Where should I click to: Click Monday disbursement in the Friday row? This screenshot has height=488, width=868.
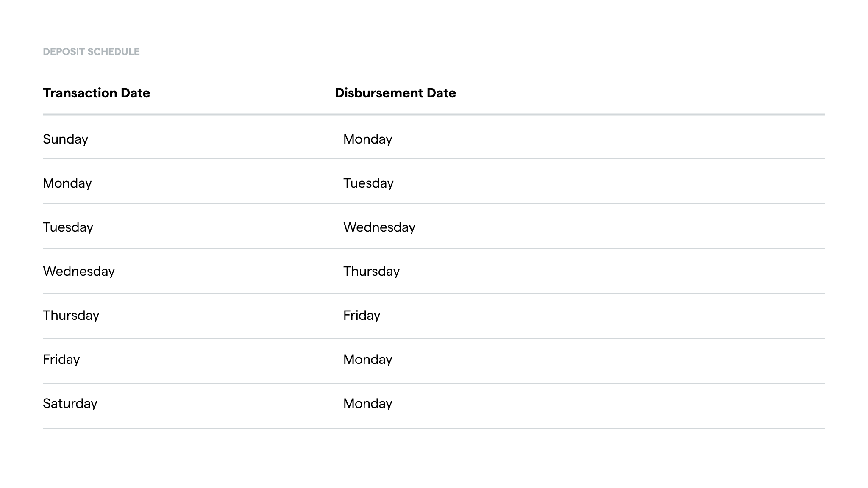click(x=367, y=360)
